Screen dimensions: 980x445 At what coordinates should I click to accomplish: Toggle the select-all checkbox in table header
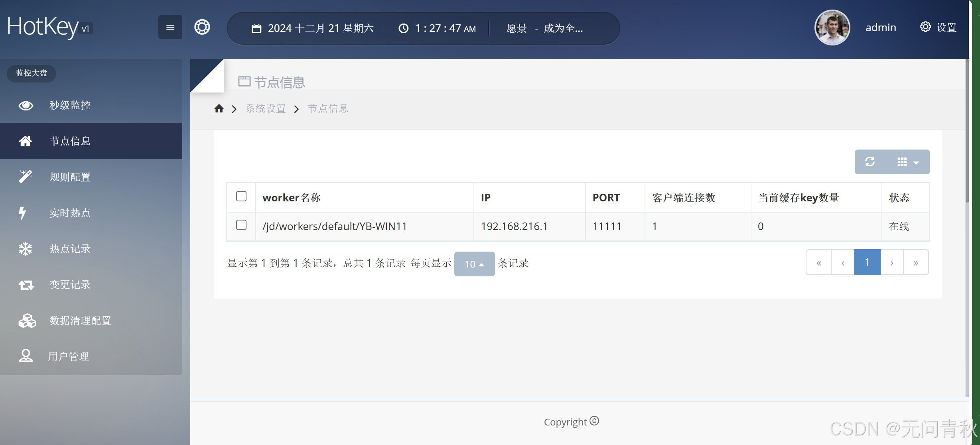241,197
